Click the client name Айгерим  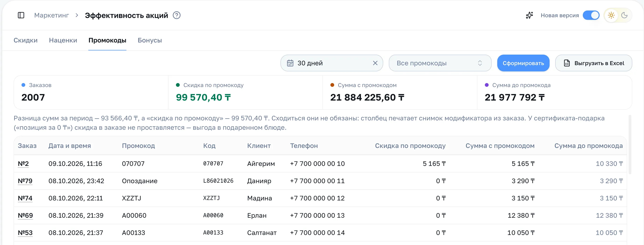click(x=261, y=164)
